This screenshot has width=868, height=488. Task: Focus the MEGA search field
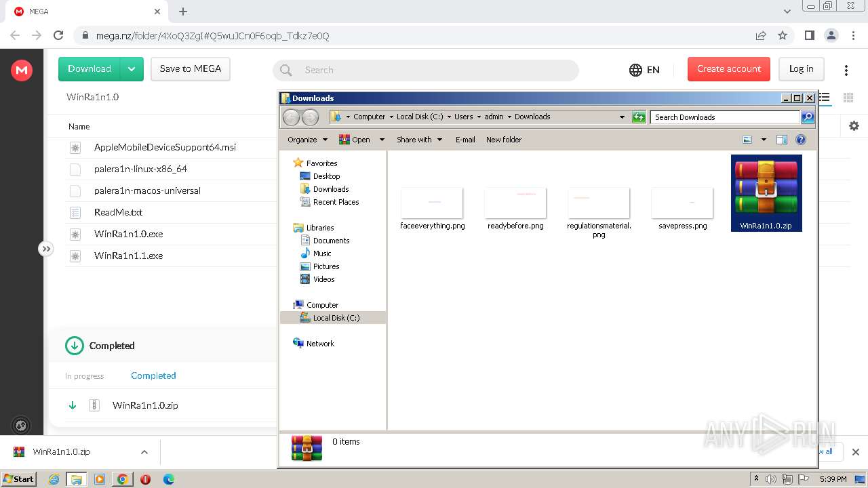(x=426, y=70)
